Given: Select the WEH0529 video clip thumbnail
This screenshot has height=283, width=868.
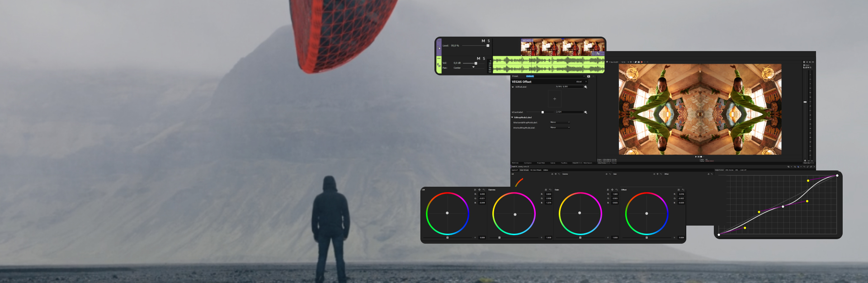Looking at the screenshot, I should (x=563, y=47).
